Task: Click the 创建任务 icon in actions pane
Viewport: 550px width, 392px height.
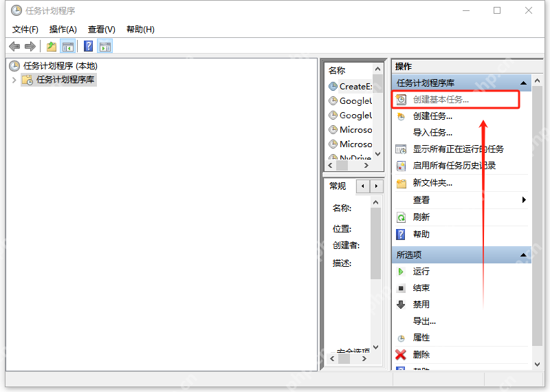Action: [401, 116]
